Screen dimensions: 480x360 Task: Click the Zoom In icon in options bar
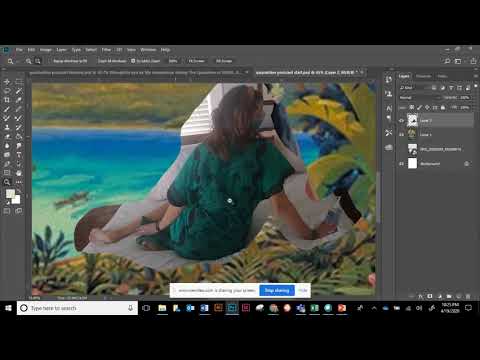click(x=28, y=61)
